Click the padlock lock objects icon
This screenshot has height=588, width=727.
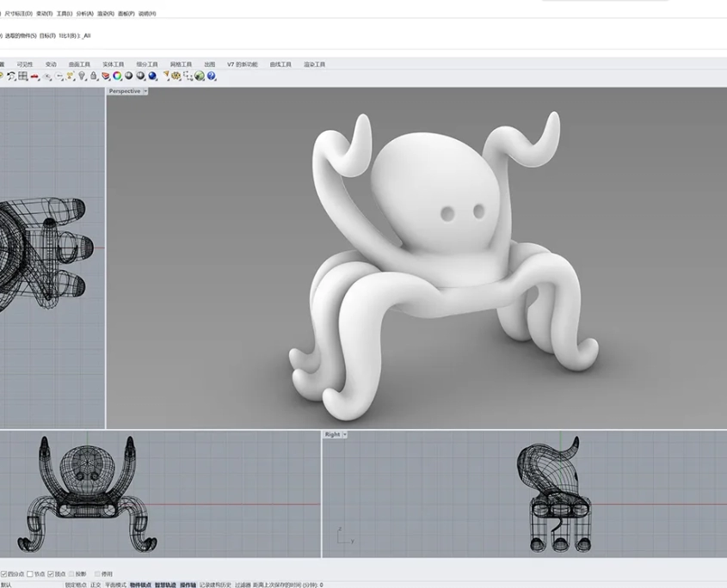coord(93,76)
